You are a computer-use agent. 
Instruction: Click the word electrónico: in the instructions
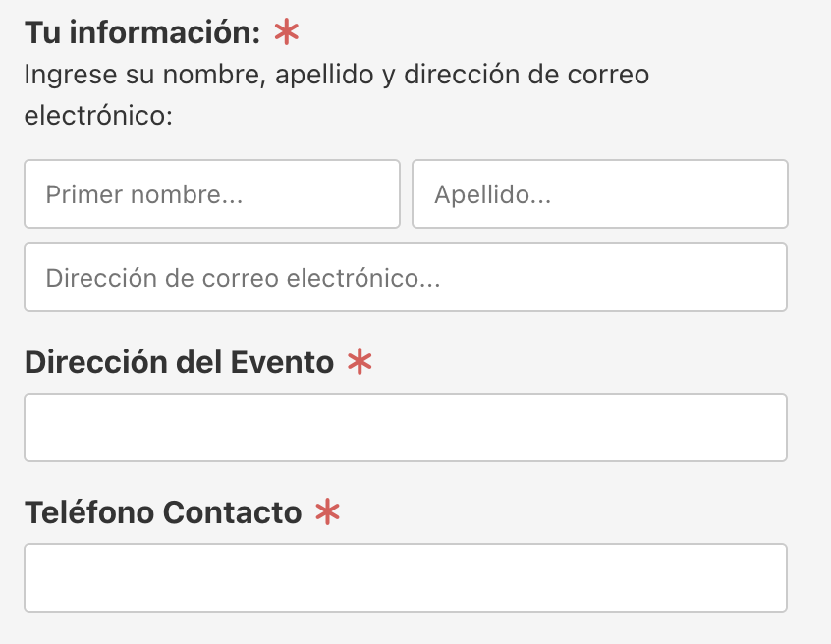[98, 116]
